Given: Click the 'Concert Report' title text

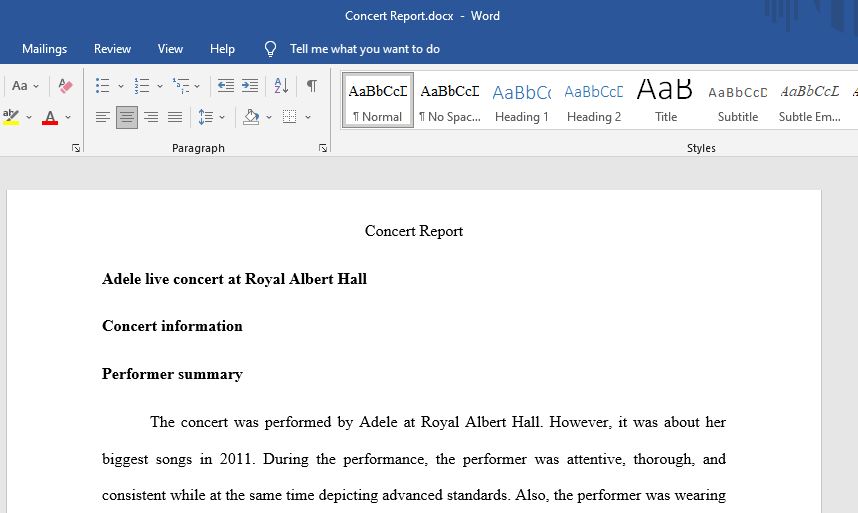Looking at the screenshot, I should 414,231.
